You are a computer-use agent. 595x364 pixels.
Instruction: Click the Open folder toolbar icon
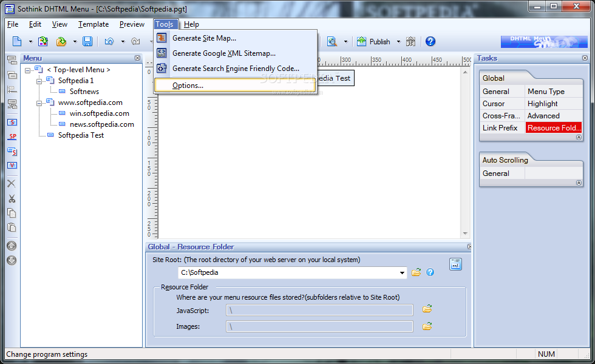61,41
